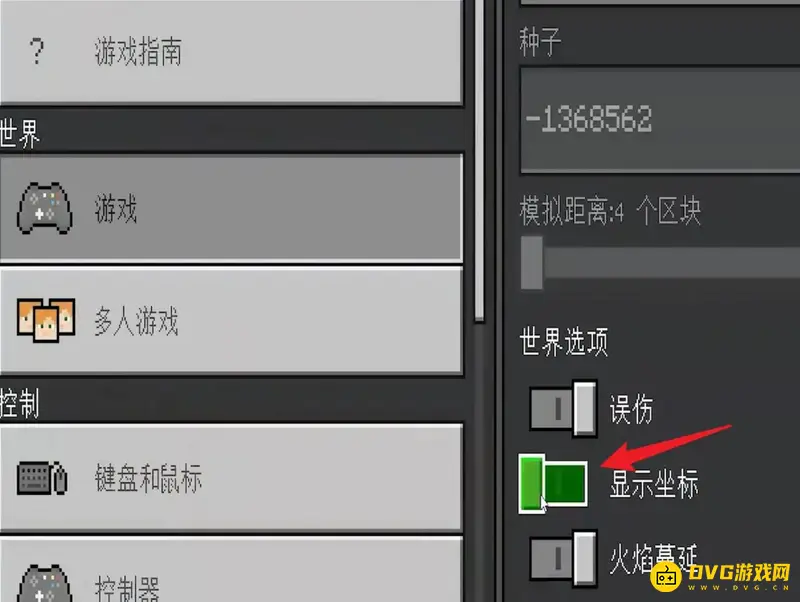This screenshot has height=602, width=800.
Task: Click the controller icon next to 控制器
Action: pos(44,583)
